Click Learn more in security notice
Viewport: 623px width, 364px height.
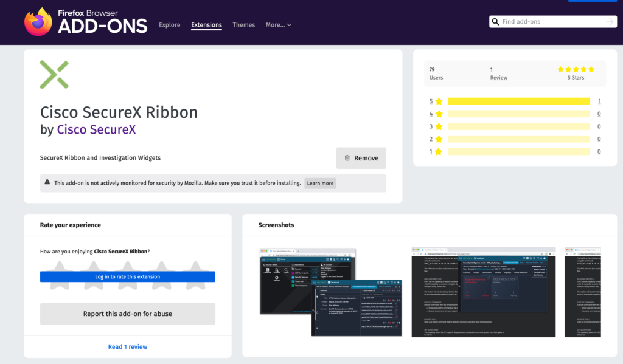click(x=320, y=183)
